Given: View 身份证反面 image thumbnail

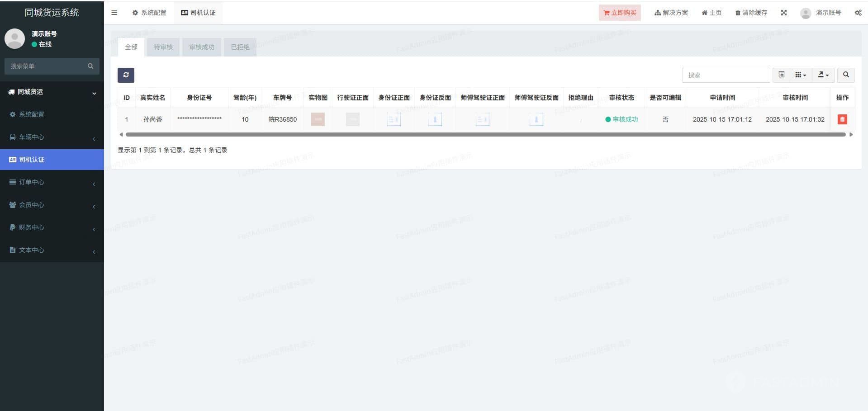Looking at the screenshot, I should tap(435, 119).
